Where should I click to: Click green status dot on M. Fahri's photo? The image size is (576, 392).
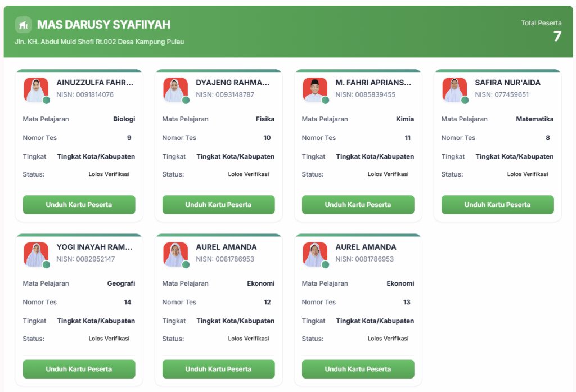click(325, 100)
